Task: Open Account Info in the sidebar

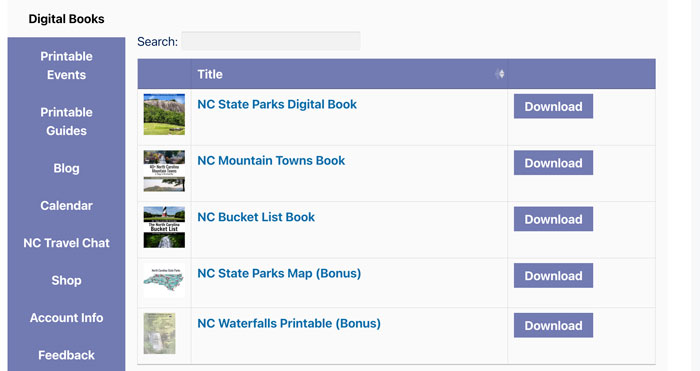Action: pos(67,318)
